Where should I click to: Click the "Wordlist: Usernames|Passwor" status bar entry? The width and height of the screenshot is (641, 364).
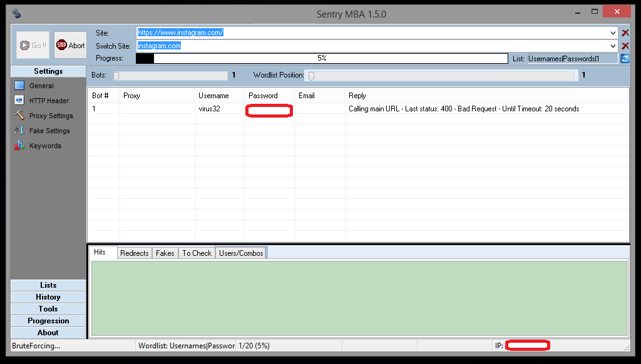[187, 346]
